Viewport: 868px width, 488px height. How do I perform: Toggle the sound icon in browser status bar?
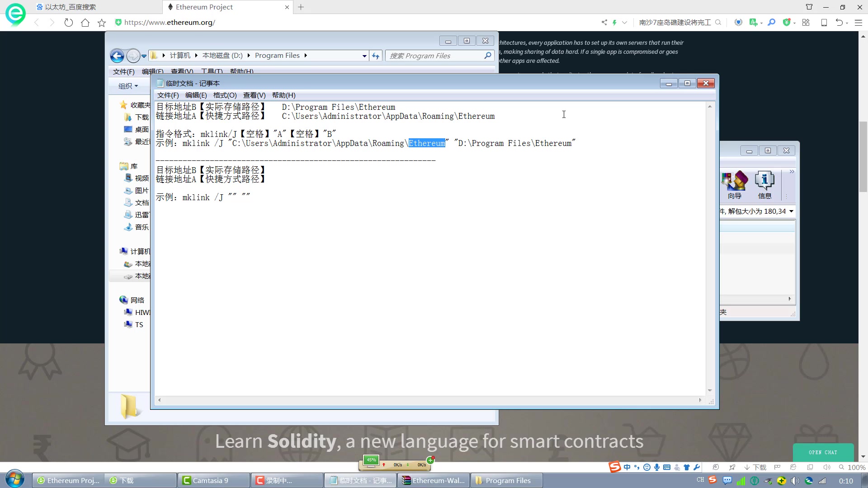(x=827, y=467)
